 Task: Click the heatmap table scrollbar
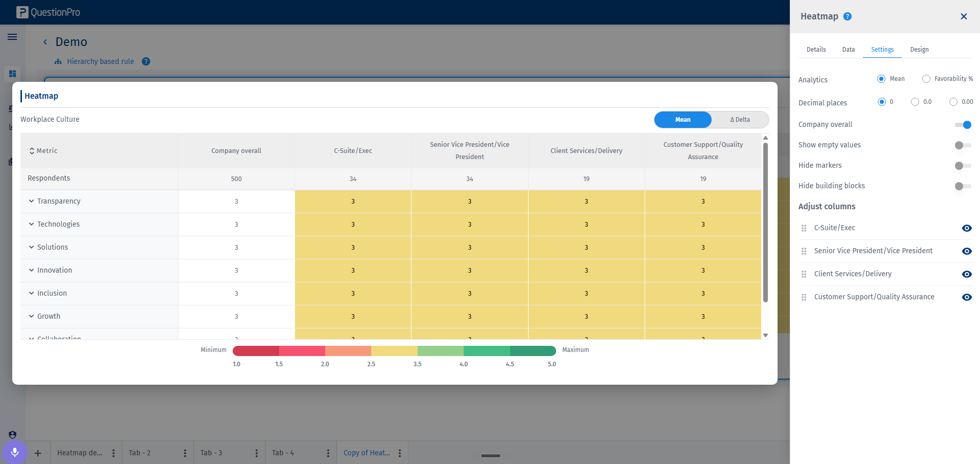(x=765, y=223)
